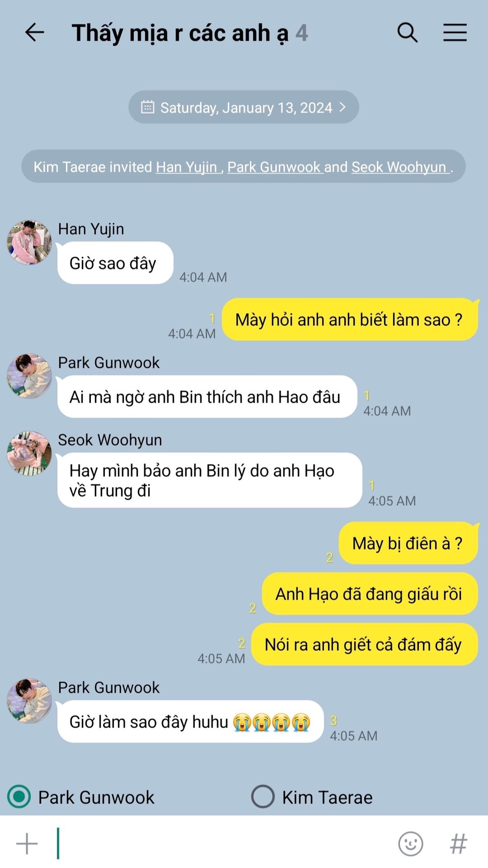Viewport: 488px width, 868px height.
Task: Click the calendar icon in date pill
Action: [147, 107]
